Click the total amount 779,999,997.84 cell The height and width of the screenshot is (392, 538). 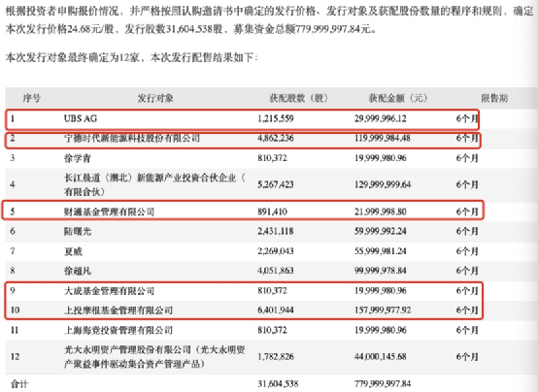(383, 384)
